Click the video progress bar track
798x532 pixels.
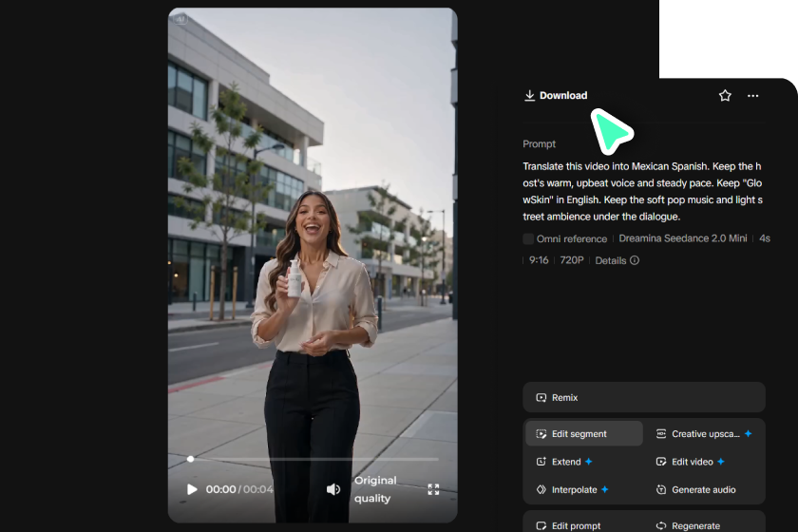(x=314, y=459)
